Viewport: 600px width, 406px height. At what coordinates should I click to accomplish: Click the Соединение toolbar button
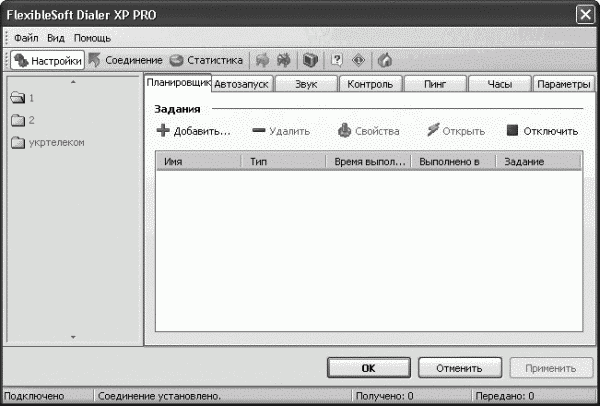(126, 60)
